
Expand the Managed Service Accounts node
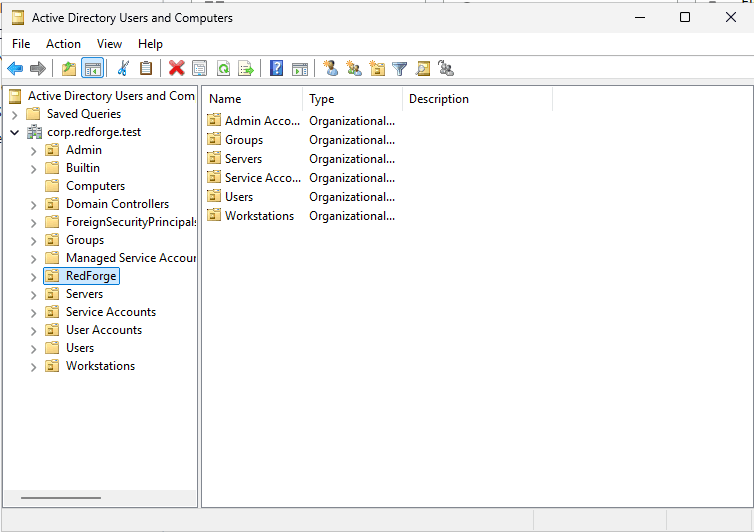point(33,259)
